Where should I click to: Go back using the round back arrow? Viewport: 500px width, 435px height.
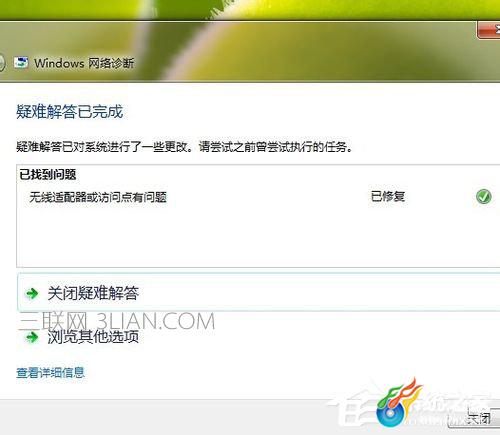2,63
